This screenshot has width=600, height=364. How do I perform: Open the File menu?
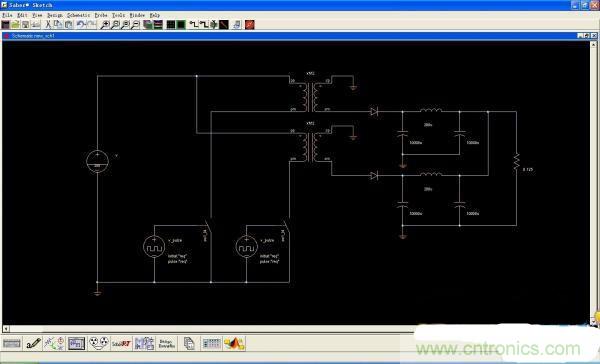tap(7, 15)
